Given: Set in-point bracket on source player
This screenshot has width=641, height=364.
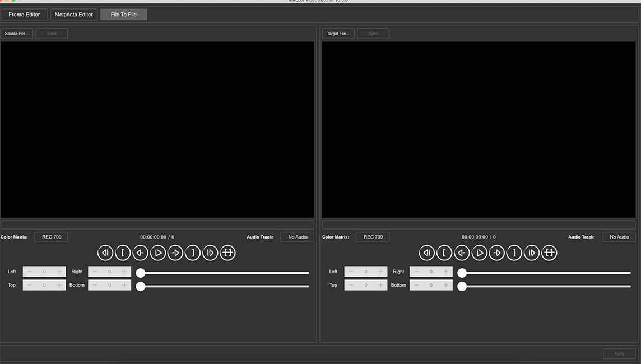Looking at the screenshot, I should (123, 253).
